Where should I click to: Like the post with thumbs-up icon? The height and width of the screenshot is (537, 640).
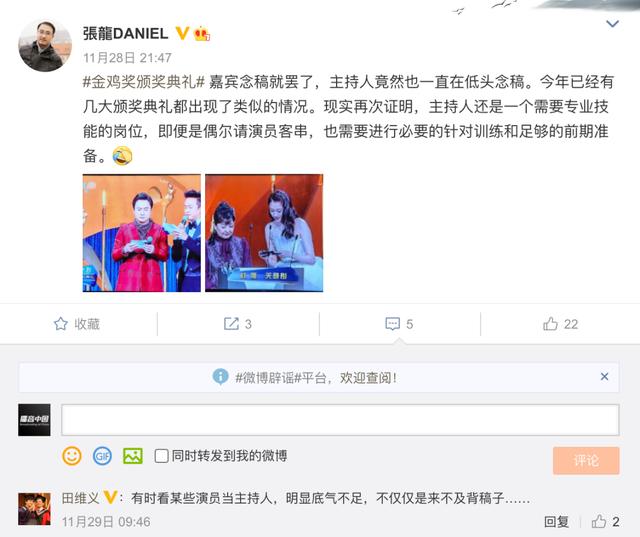(x=550, y=324)
